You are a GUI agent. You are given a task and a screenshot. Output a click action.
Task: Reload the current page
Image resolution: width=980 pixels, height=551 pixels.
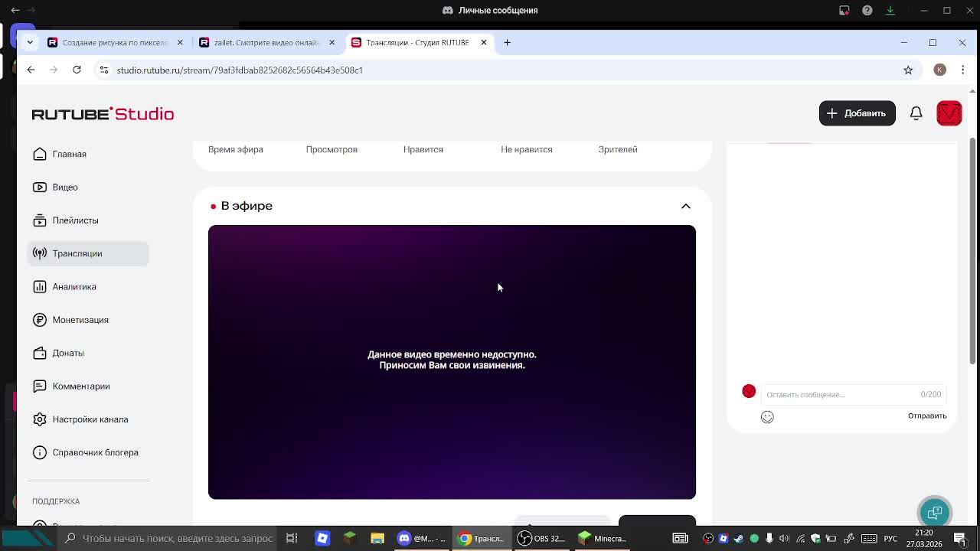[77, 70]
